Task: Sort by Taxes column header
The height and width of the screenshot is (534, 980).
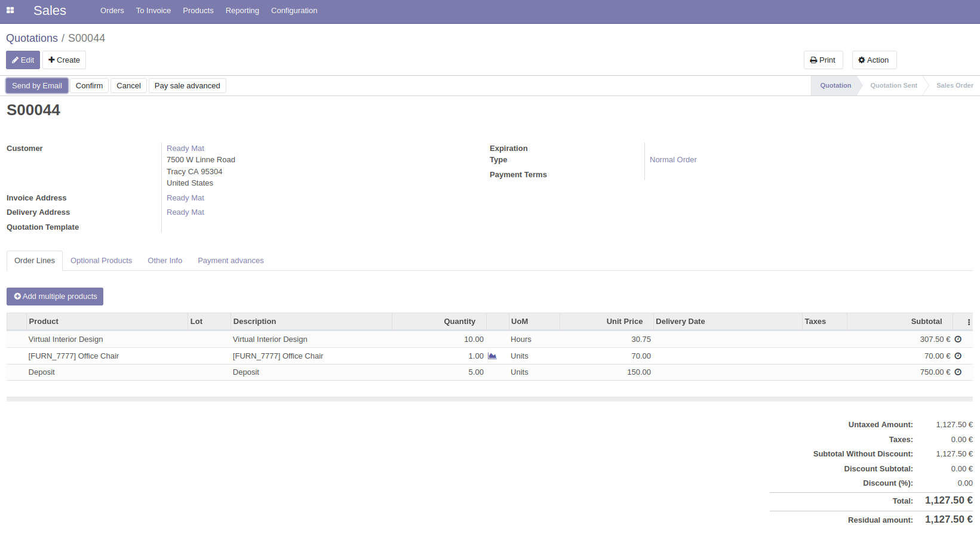Action: click(824, 322)
